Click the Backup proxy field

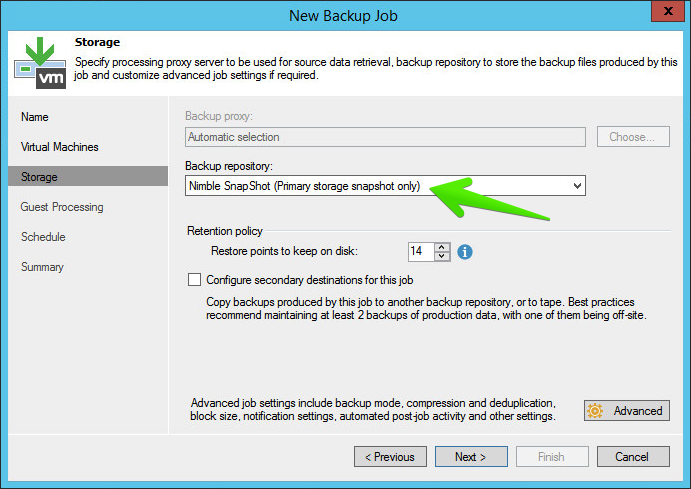coord(385,137)
